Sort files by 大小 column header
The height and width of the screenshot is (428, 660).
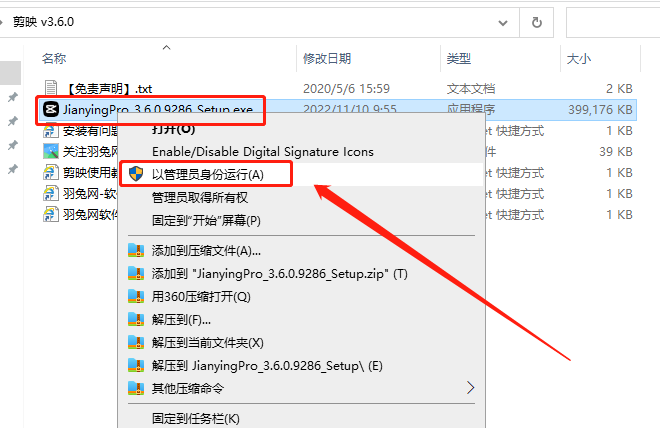579,58
